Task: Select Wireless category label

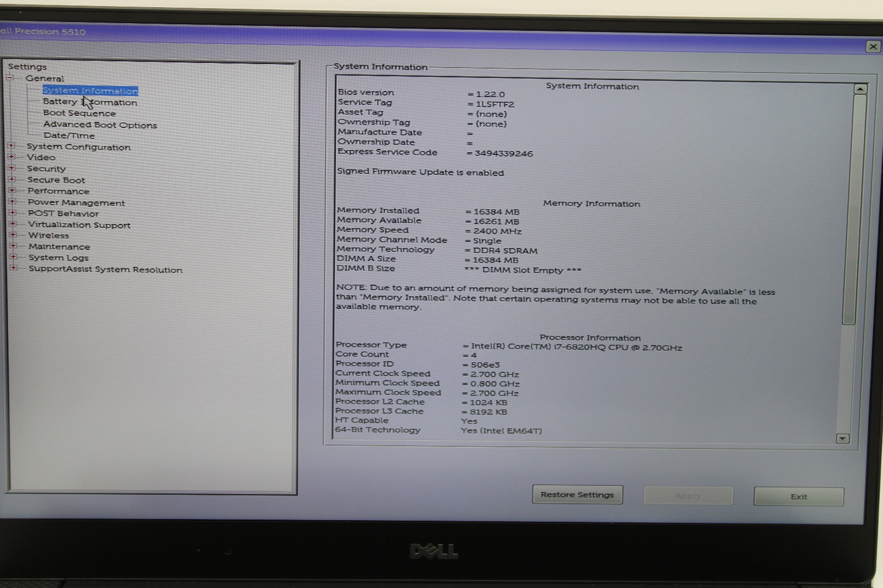Action: 49,236
